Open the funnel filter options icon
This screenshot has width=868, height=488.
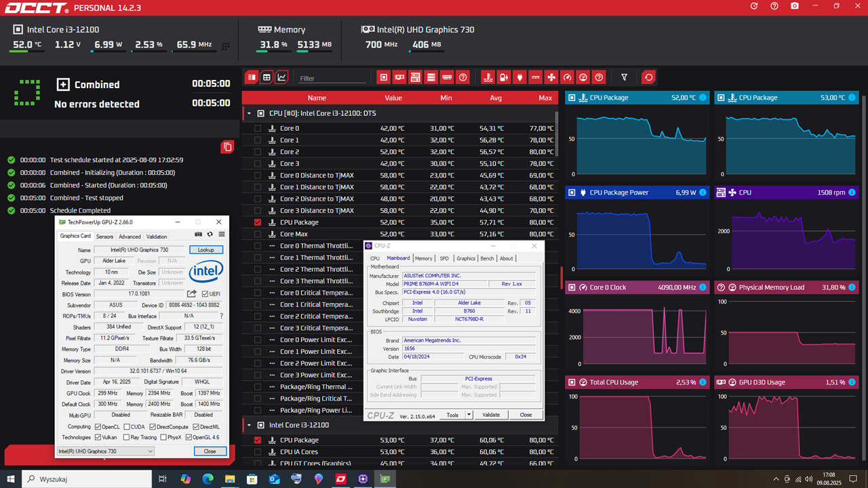tap(625, 77)
